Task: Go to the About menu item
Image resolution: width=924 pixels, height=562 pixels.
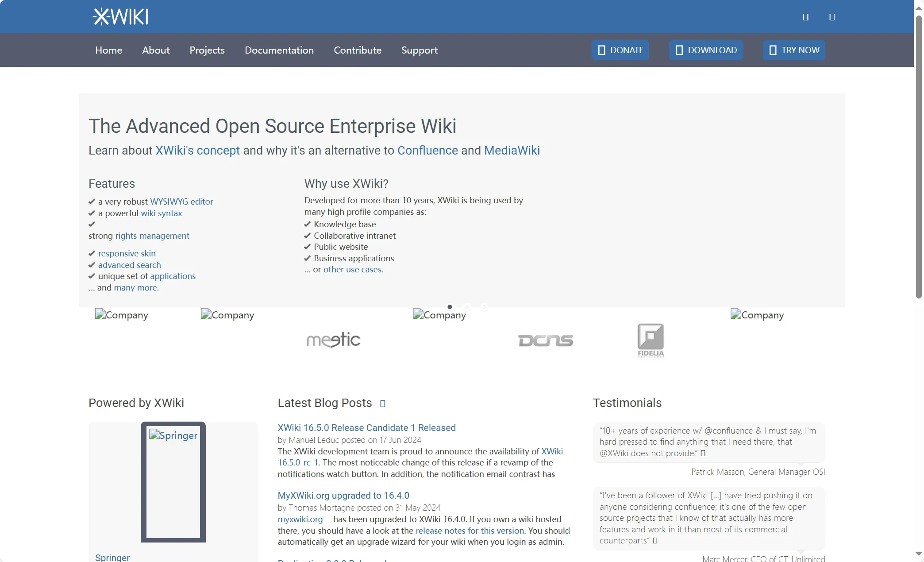Action: tap(156, 50)
